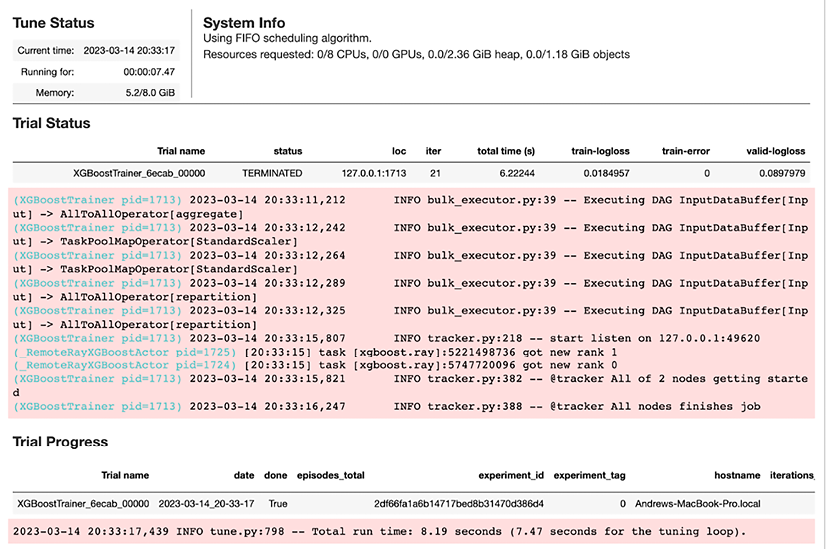Click the _RemoteRayXGBoostActor pid=1725 log line
This screenshot has height=549, width=828.
click(x=315, y=352)
